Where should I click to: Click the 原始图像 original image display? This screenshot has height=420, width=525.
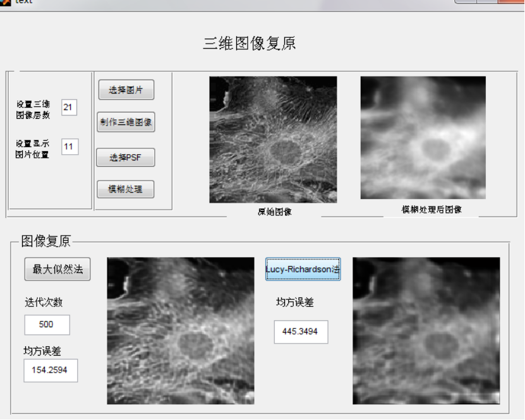(273, 140)
